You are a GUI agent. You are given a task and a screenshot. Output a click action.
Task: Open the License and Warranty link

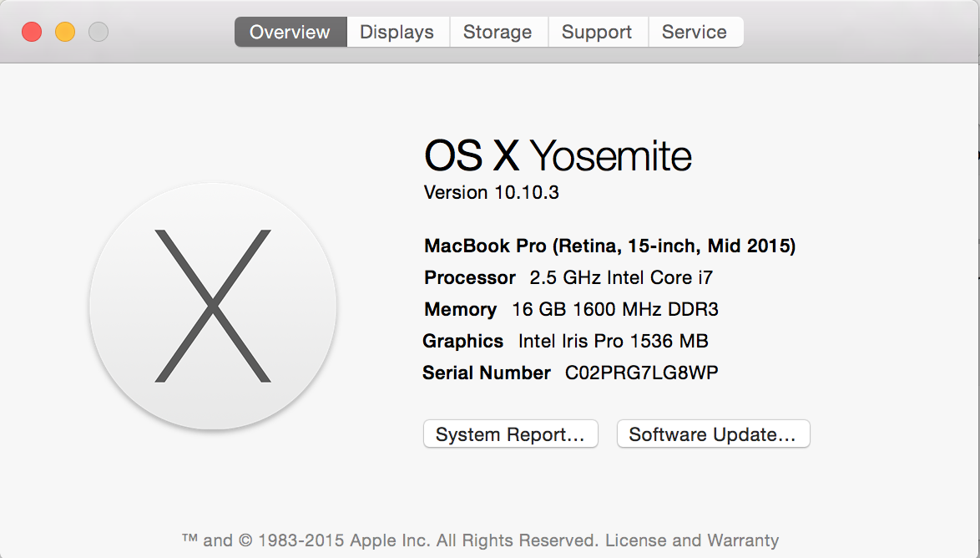click(692, 540)
